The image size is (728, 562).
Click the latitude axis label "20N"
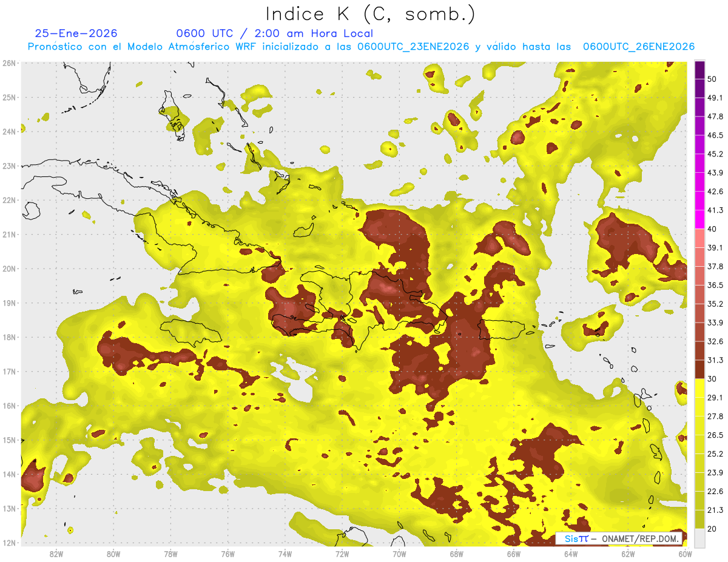point(9,269)
